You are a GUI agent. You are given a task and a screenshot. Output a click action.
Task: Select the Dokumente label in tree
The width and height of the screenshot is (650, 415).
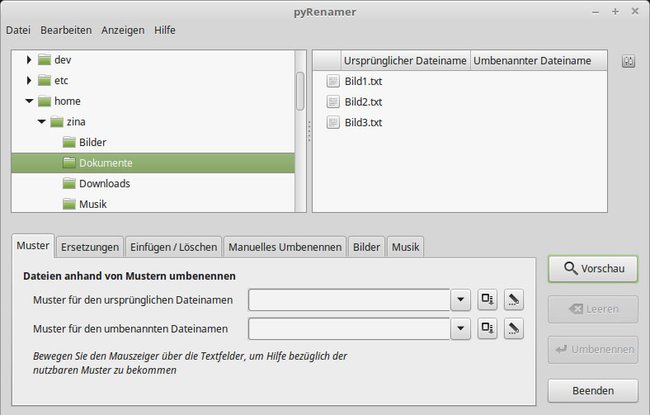click(106, 163)
